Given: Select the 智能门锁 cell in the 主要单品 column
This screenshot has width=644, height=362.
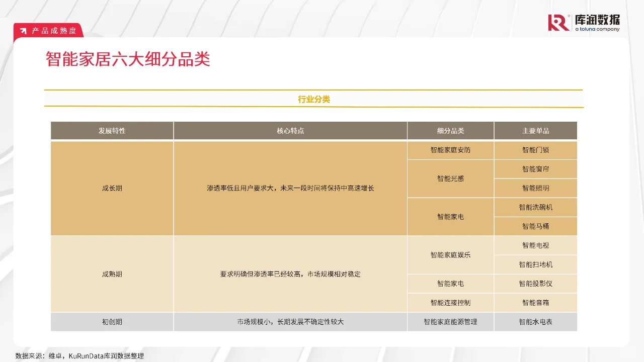Looking at the screenshot, I should (535, 150).
